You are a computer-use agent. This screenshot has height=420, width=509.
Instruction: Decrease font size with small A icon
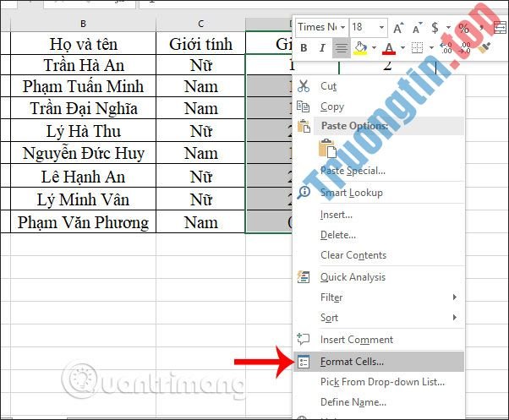[418, 28]
